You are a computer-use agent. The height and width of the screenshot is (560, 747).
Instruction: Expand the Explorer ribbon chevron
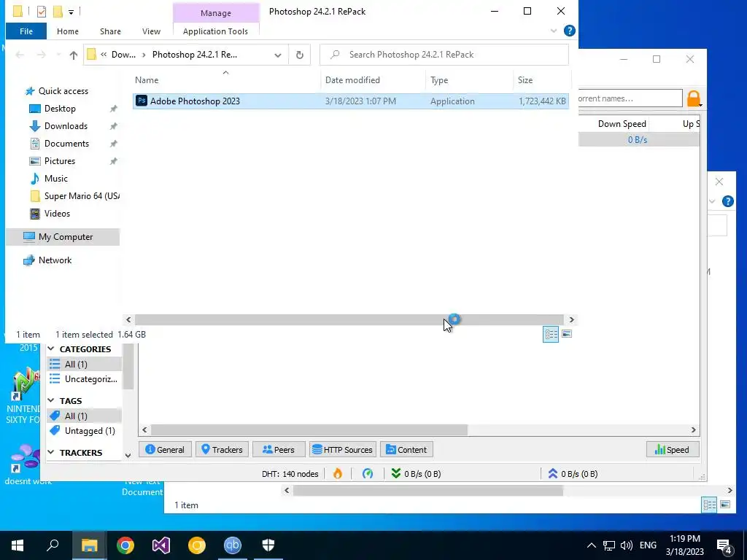(554, 31)
